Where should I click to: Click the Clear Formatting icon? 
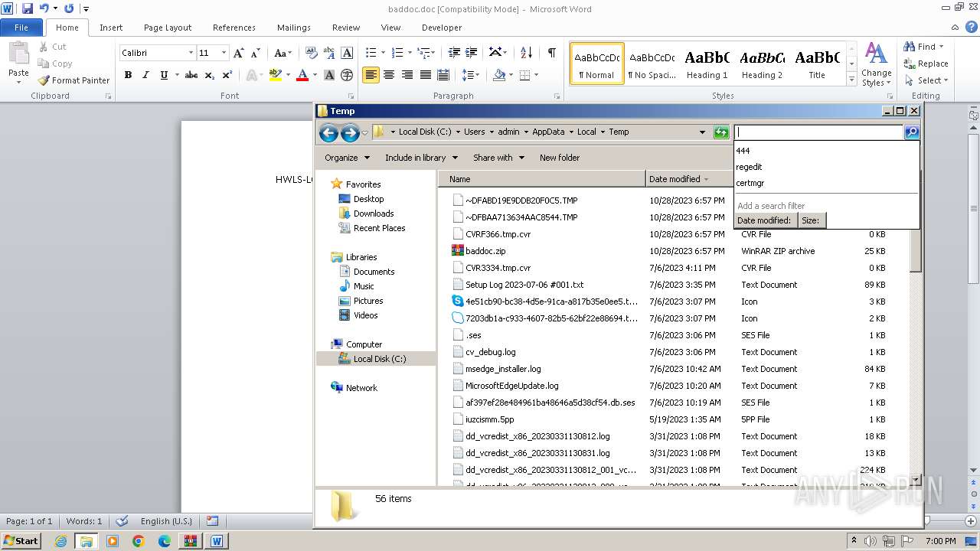click(312, 53)
